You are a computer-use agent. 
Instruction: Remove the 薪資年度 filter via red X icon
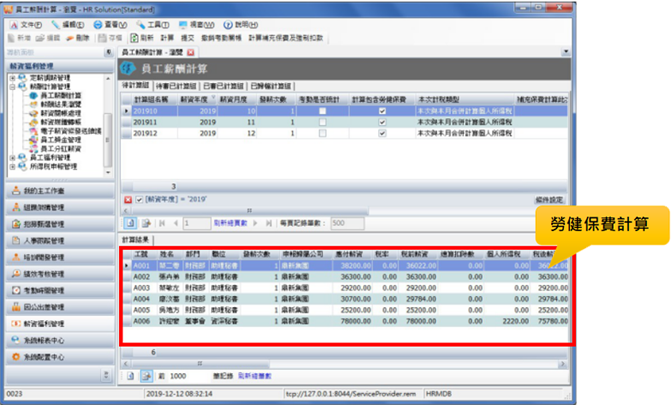(126, 200)
